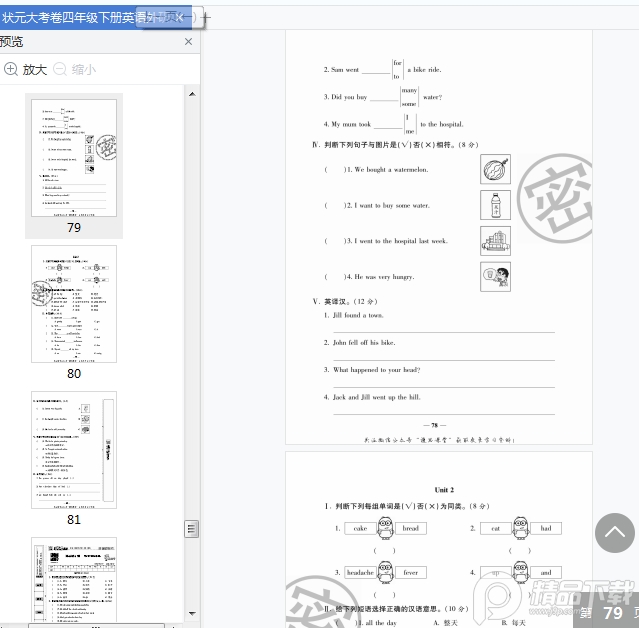639x628 pixels.
Task: Click the thumbnail scrollbar handle
Action: [x=192, y=529]
